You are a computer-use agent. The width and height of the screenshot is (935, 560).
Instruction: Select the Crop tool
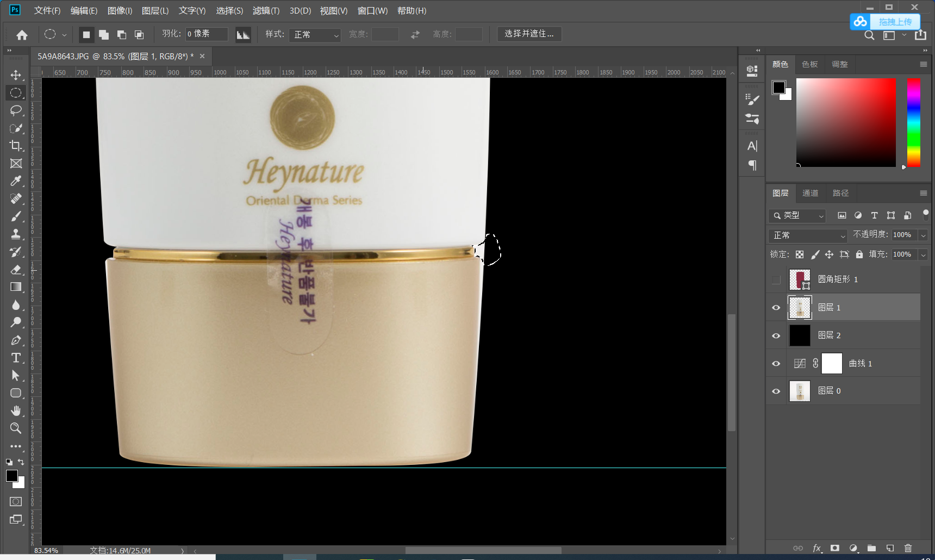[16, 146]
